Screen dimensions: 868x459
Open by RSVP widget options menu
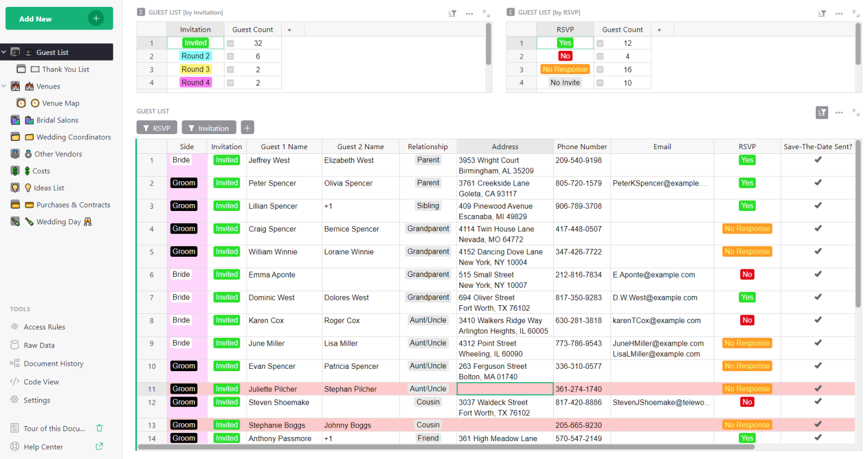pos(839,13)
